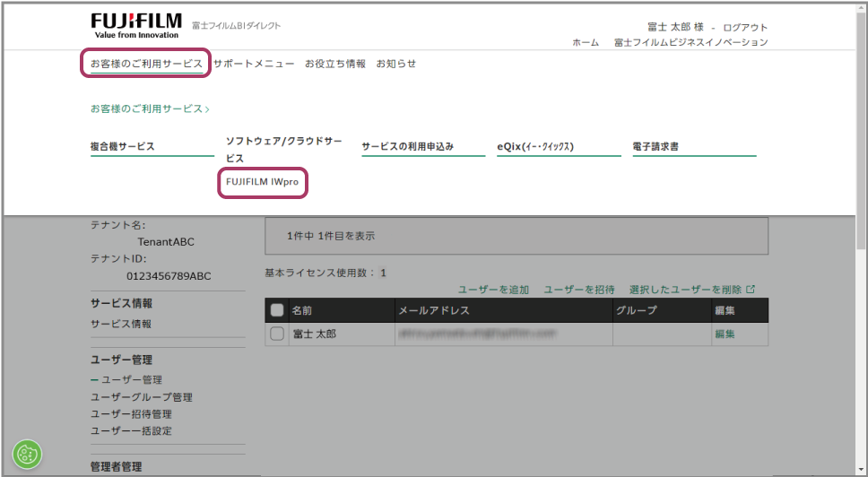Image resolution: width=868 pixels, height=477 pixels.
Task: Open サービスの利用申込み category
Action: pyautogui.click(x=407, y=147)
